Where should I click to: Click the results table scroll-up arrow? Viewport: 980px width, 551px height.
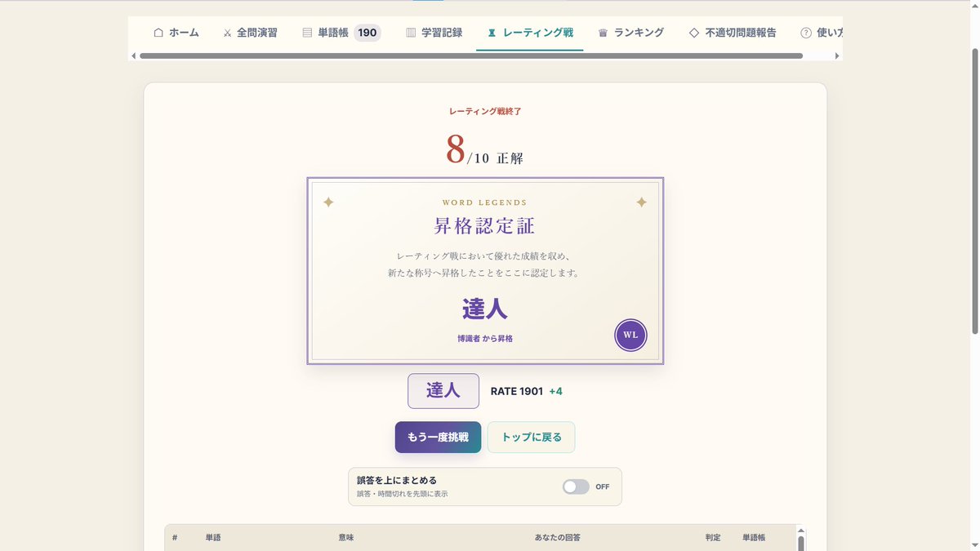tap(800, 530)
